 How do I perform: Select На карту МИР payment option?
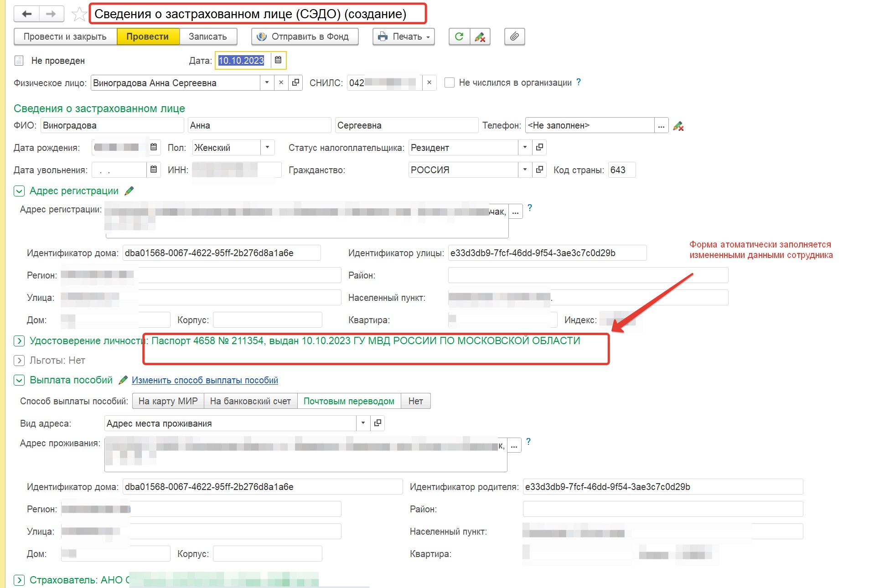pos(168,401)
